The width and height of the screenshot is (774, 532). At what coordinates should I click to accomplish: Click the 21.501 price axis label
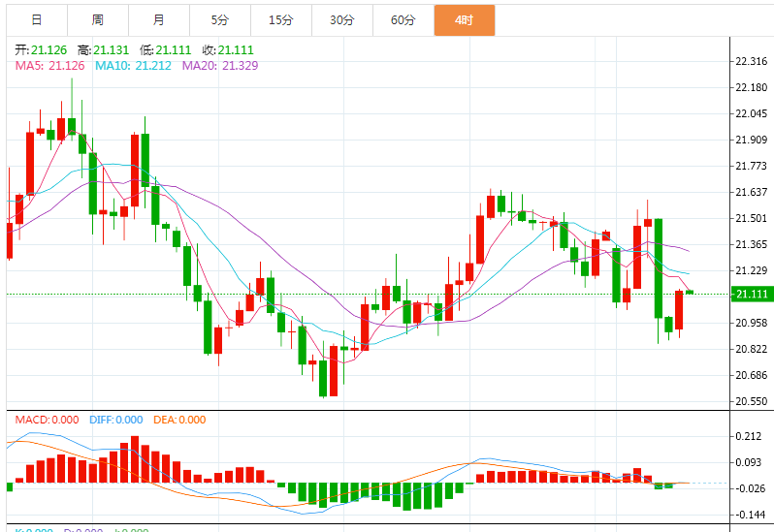pos(752,218)
